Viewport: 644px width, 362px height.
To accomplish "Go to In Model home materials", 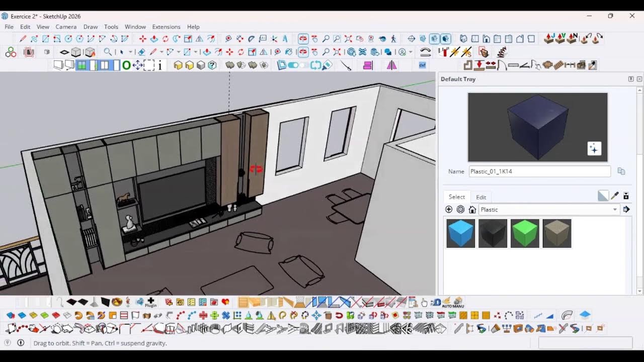I will click(472, 210).
